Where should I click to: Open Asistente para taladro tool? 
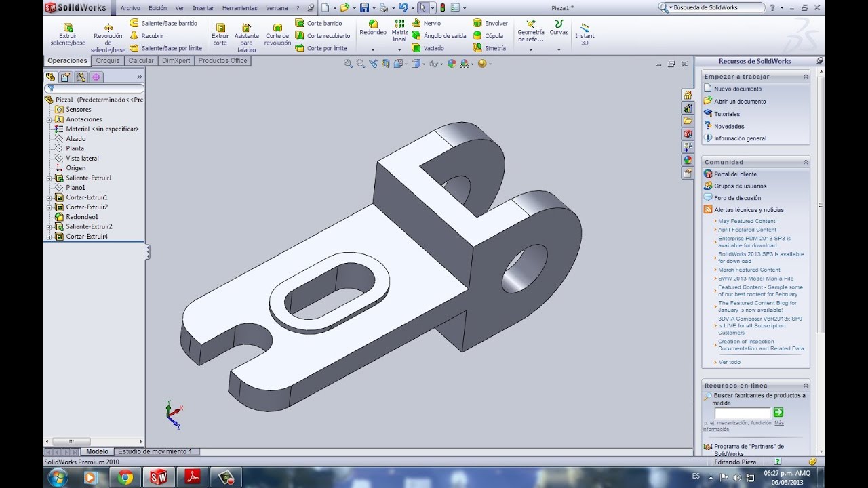coord(247,37)
